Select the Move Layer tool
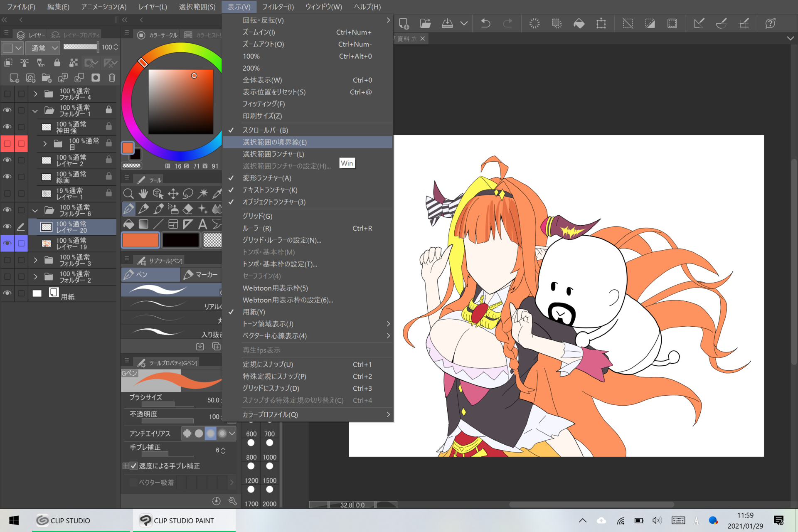This screenshot has width=798, height=532. [173, 194]
